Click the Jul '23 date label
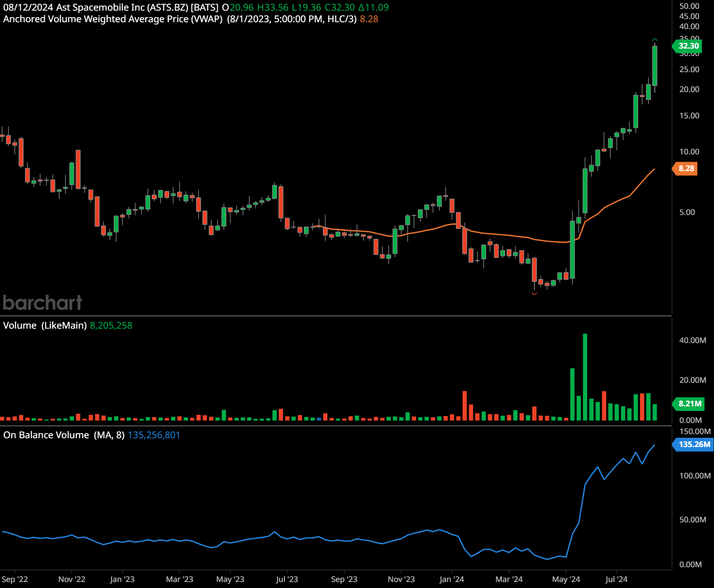 [287, 579]
